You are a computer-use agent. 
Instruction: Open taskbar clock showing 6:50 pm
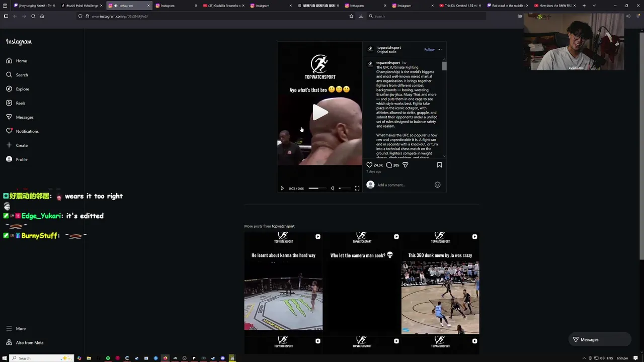pos(623,358)
